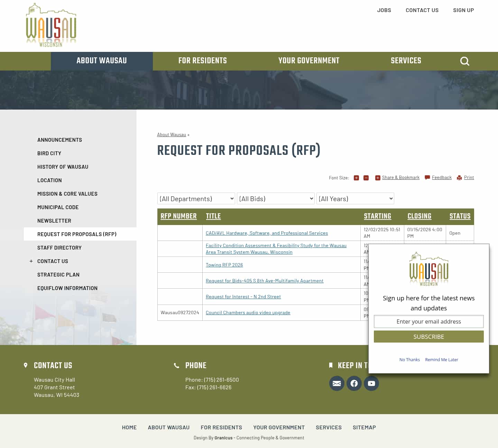The height and width of the screenshot is (448, 498).
Task: Switch to the For Residents menu
Action: (202, 61)
